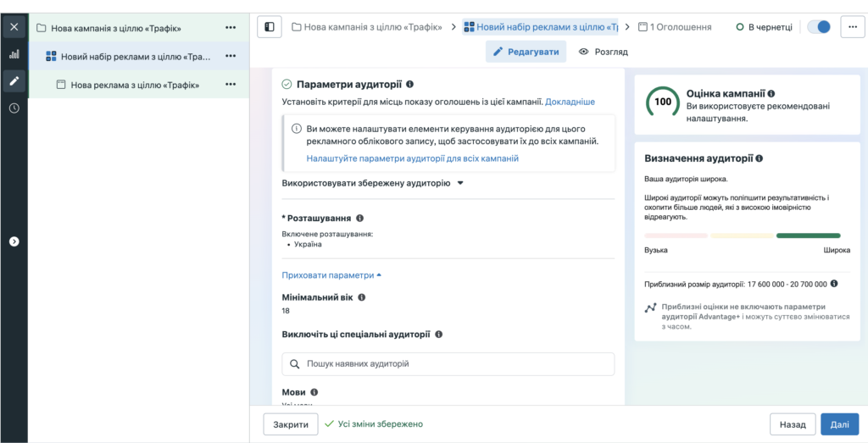Open the clock history icon in sidebar
Image resolution: width=868 pixels, height=443 pixels.
[14, 108]
